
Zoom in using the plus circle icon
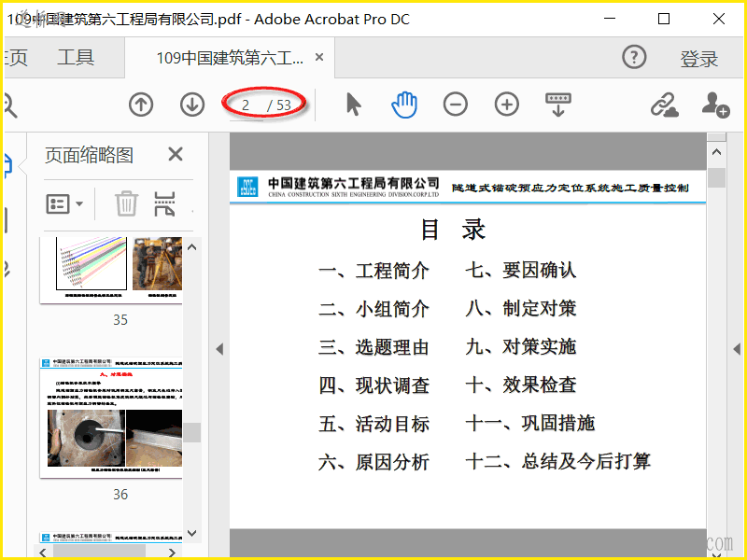coord(506,105)
